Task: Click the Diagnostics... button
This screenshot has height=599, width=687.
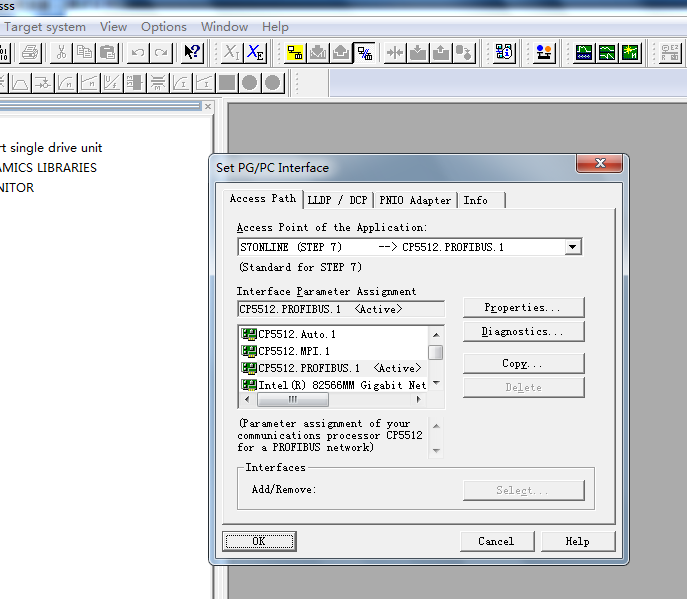Action: [524, 332]
